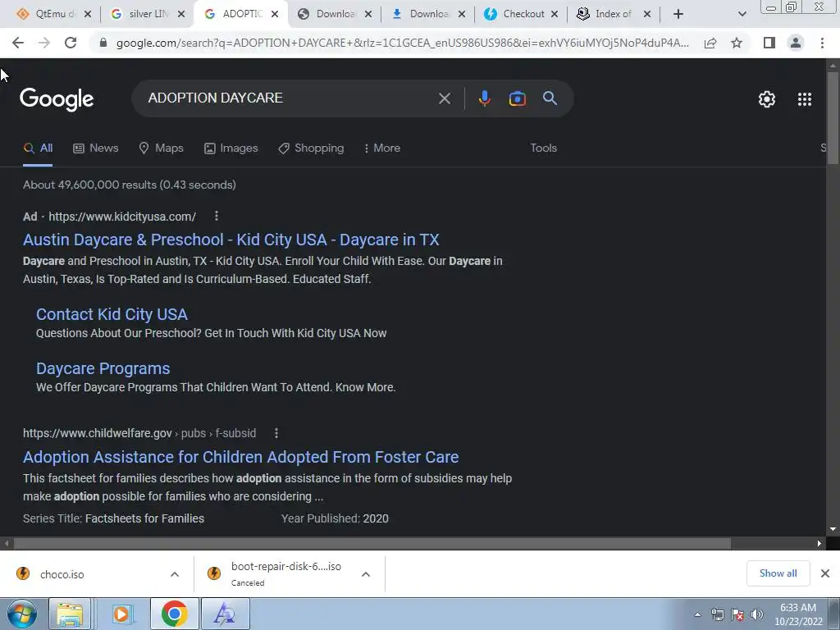Select the Shopping results tab
The height and width of the screenshot is (630, 840).
pyautogui.click(x=311, y=148)
